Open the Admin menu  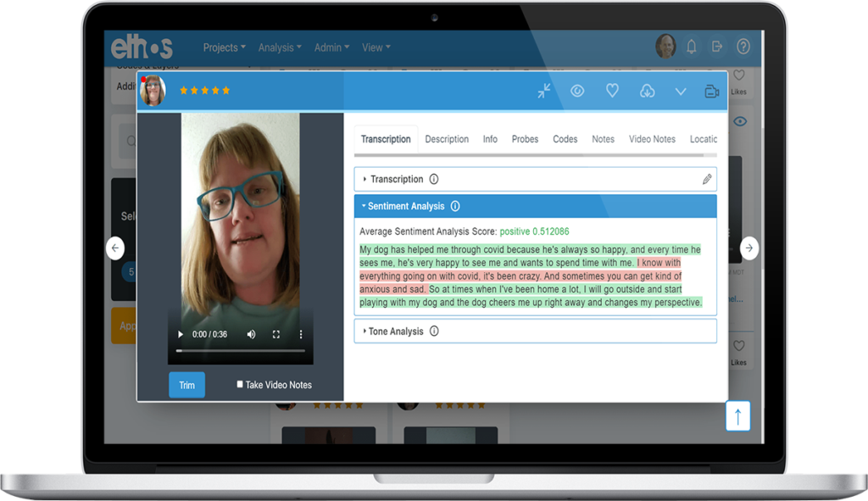[x=331, y=47]
